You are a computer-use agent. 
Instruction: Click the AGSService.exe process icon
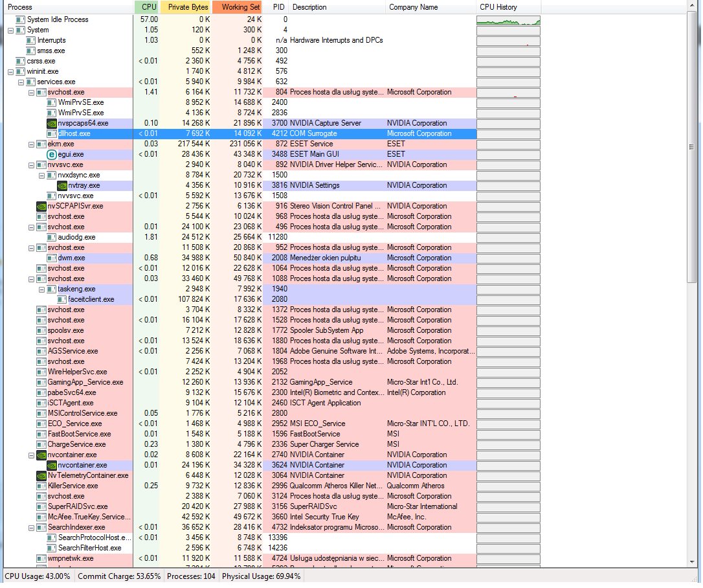[x=41, y=351]
